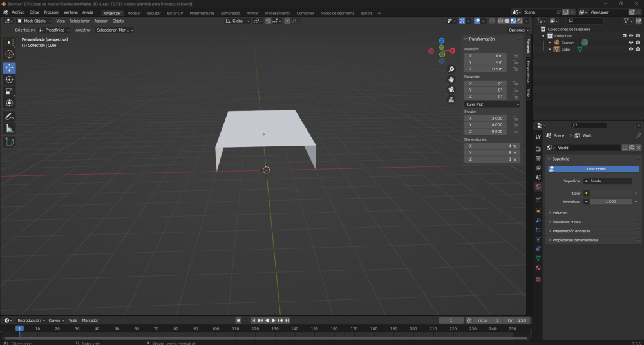Image resolution: width=644 pixels, height=345 pixels.
Task: Hide the Cubo object in outliner
Action: (630, 49)
